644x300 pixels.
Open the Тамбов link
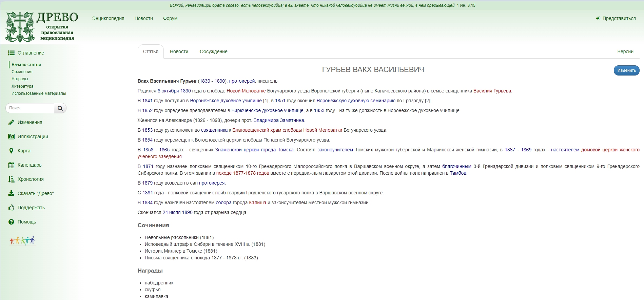(458, 173)
